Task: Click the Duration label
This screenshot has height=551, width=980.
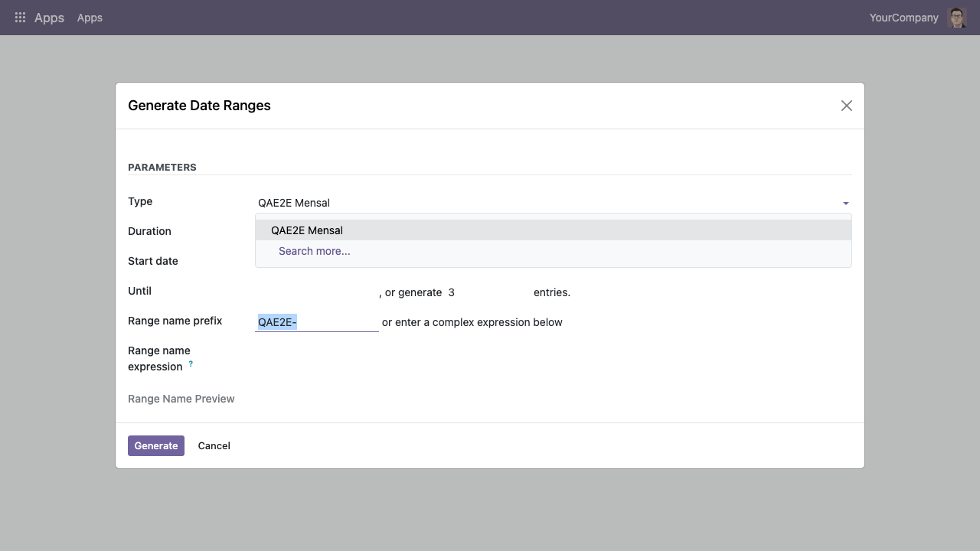Action: point(149,231)
